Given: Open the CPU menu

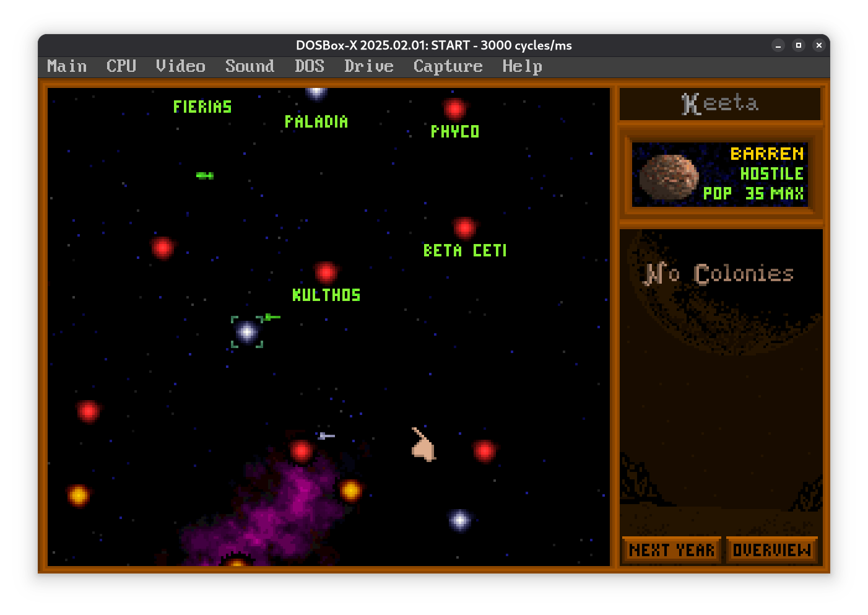Looking at the screenshot, I should tap(121, 66).
